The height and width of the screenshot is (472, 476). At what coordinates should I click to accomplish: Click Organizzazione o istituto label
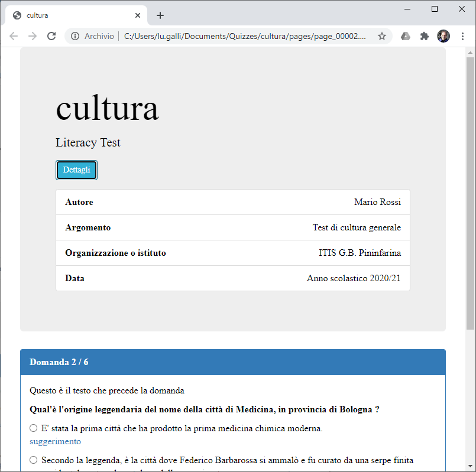click(115, 253)
